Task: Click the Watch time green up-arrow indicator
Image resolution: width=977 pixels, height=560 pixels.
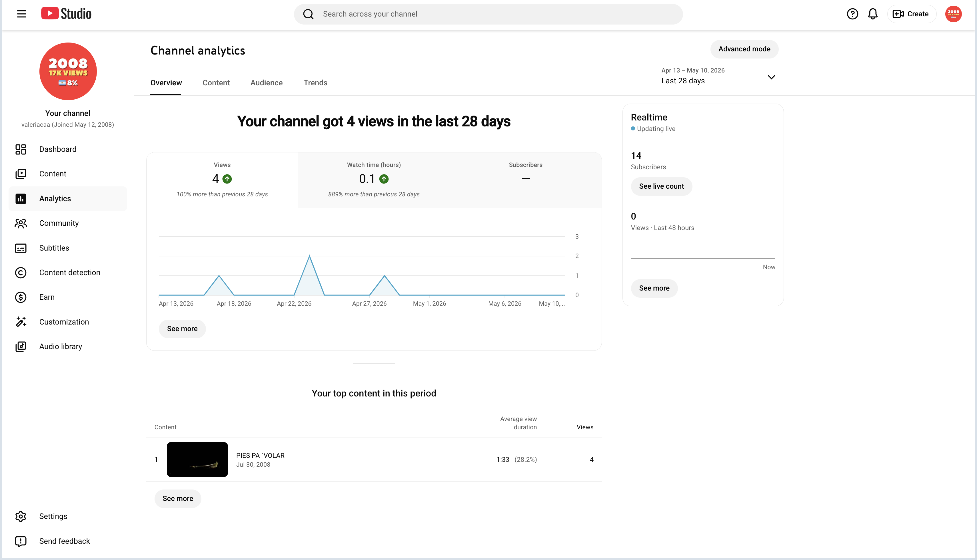Action: [x=384, y=179]
